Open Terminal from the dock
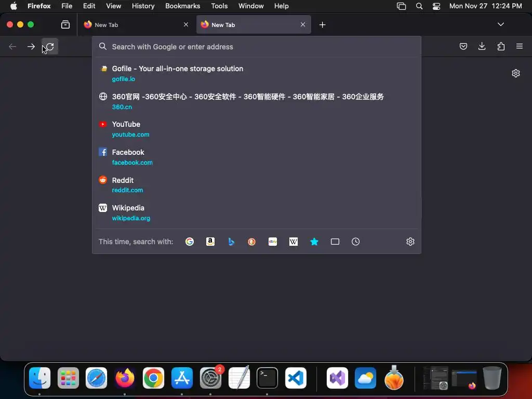The image size is (532, 399). (267, 378)
